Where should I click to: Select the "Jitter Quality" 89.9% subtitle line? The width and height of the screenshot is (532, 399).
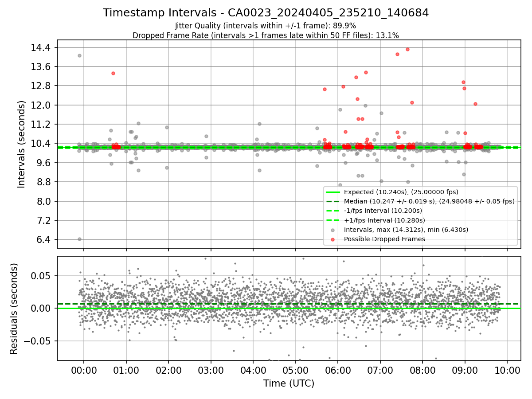(266, 26)
